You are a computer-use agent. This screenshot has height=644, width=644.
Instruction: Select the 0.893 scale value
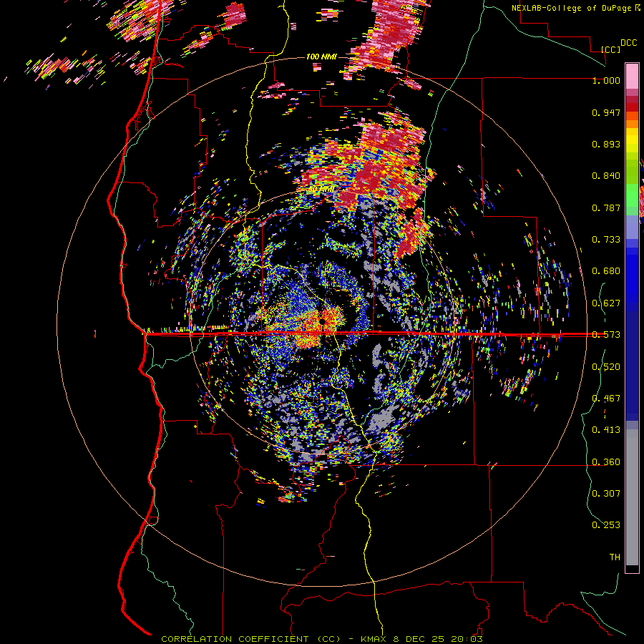606,144
